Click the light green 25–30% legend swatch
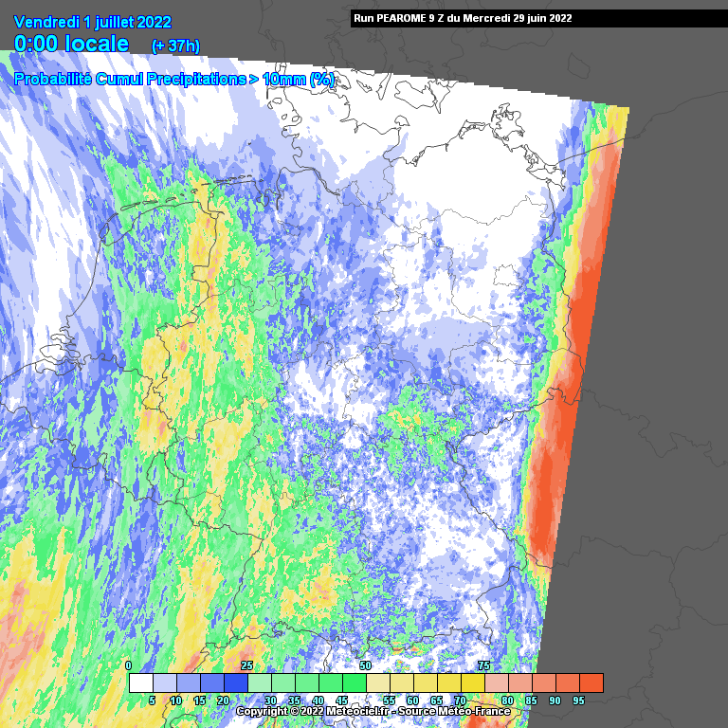This screenshot has width=728, height=728. tap(259, 682)
